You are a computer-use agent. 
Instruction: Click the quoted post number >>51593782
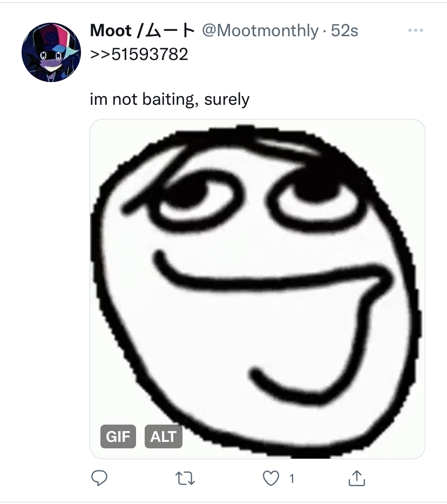[x=139, y=54]
